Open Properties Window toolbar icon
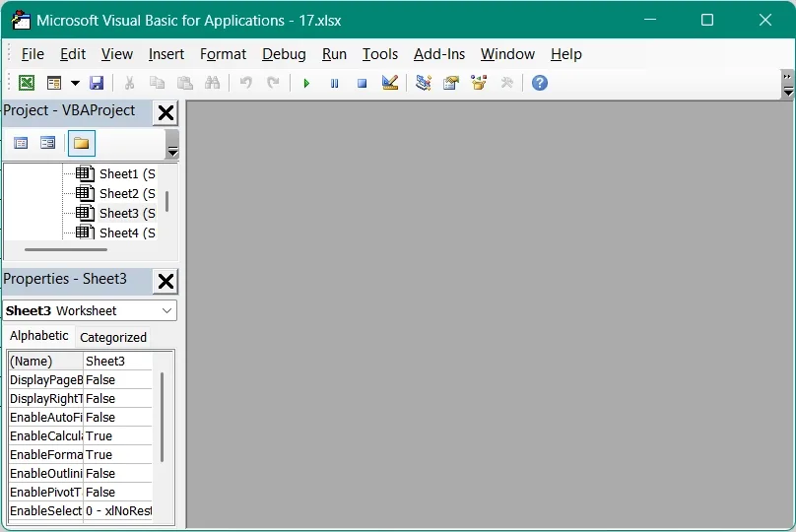 [x=451, y=83]
